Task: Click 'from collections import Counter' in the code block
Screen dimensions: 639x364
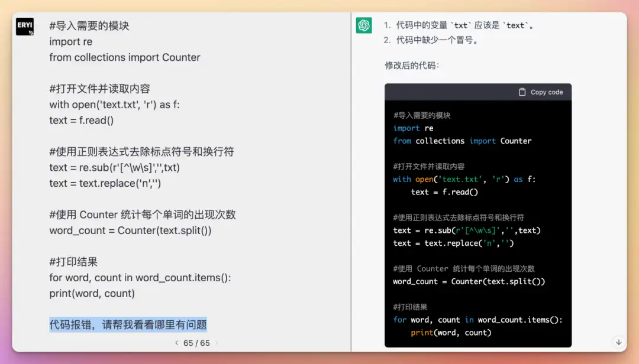Action: pyautogui.click(x=462, y=141)
